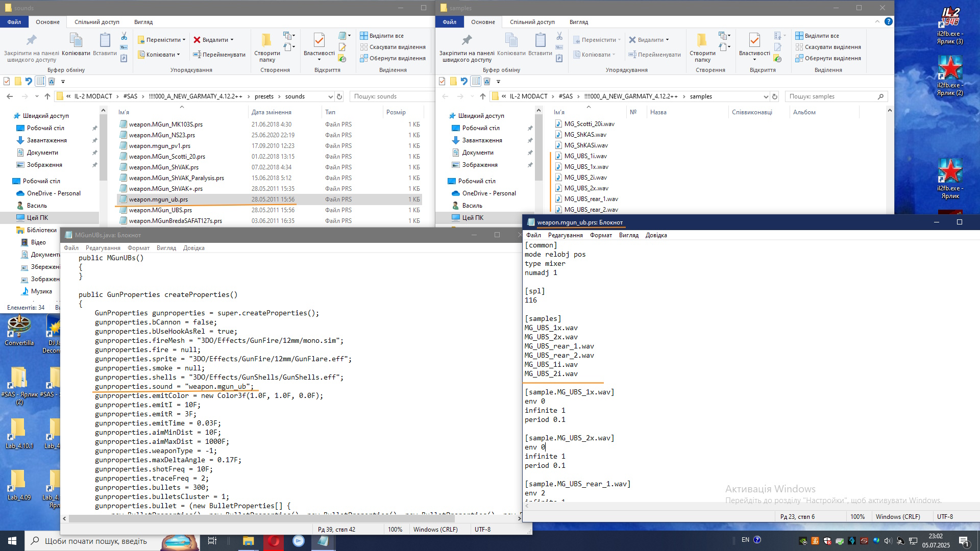The width and height of the screenshot is (980, 551).
Task: Switch to Вигляд tab in sounds window
Action: pos(143,22)
